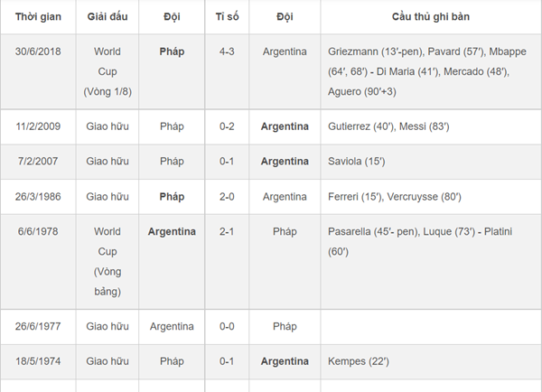The height and width of the screenshot is (392, 542).
Task: Click the Kempes (22') scorer cell
Action: (x=359, y=361)
